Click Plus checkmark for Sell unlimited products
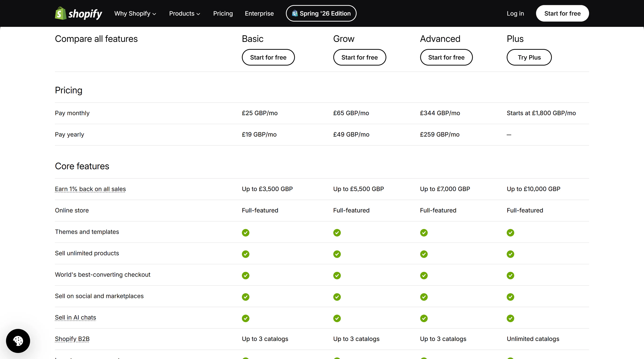 (x=511, y=254)
